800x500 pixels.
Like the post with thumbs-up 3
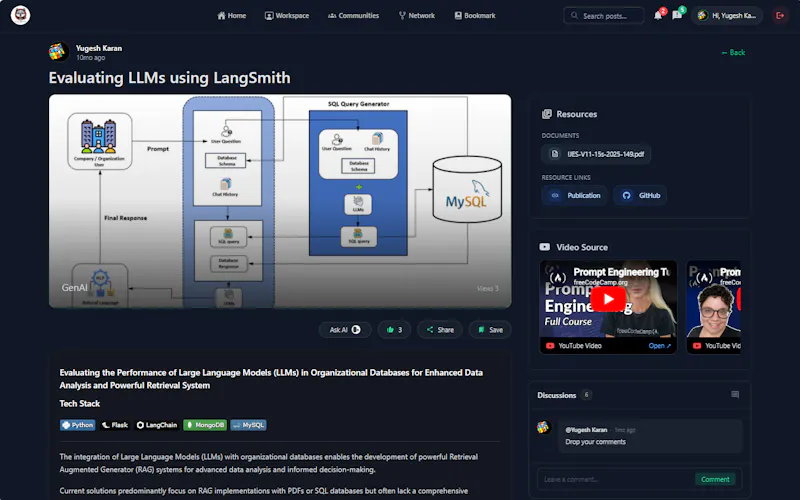tap(394, 330)
